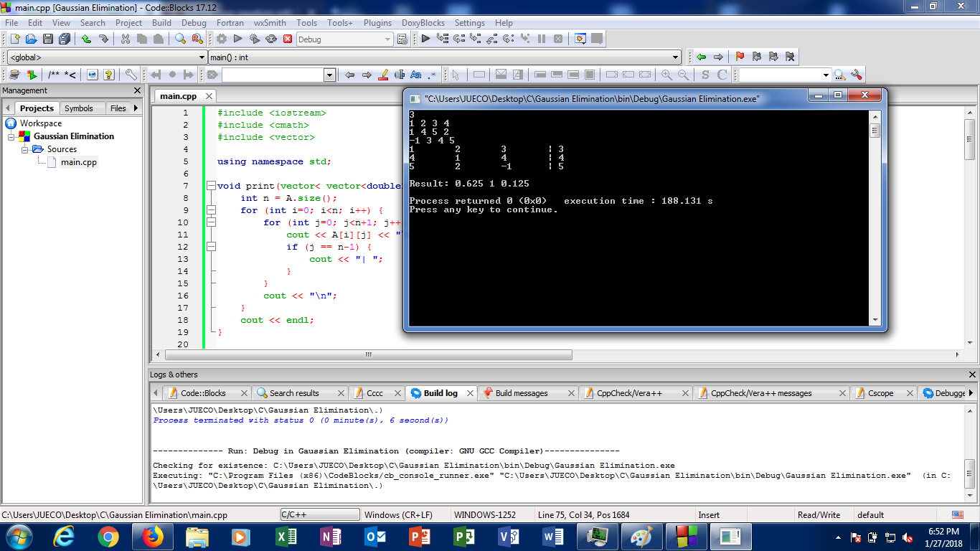Click the red Abort build icon
Image resolution: width=980 pixels, height=551 pixels.
pyautogui.click(x=288, y=39)
